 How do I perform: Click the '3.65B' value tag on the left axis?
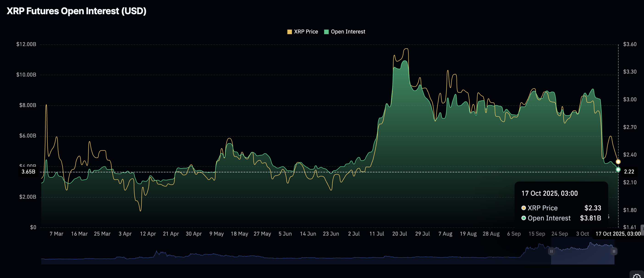[28, 172]
